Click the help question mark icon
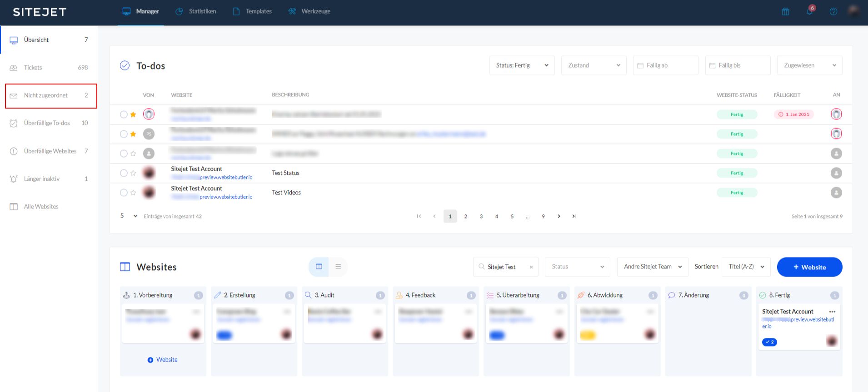868x392 pixels. pos(833,12)
